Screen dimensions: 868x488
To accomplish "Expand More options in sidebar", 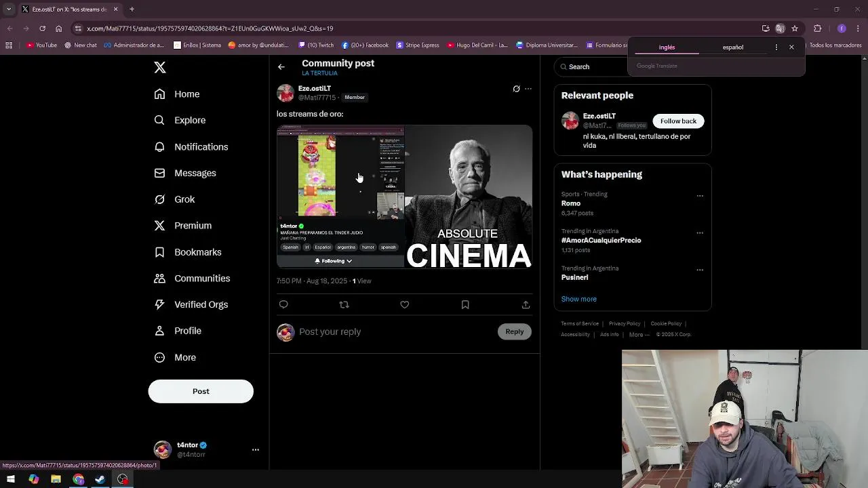I will [x=175, y=357].
